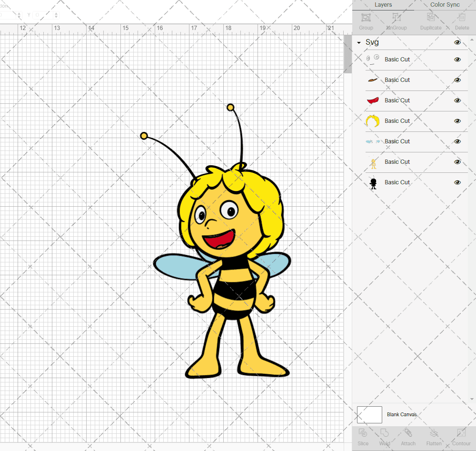This screenshot has height=451, width=476.
Task: Select the red mouth layer thumbnail
Action: coord(373,100)
